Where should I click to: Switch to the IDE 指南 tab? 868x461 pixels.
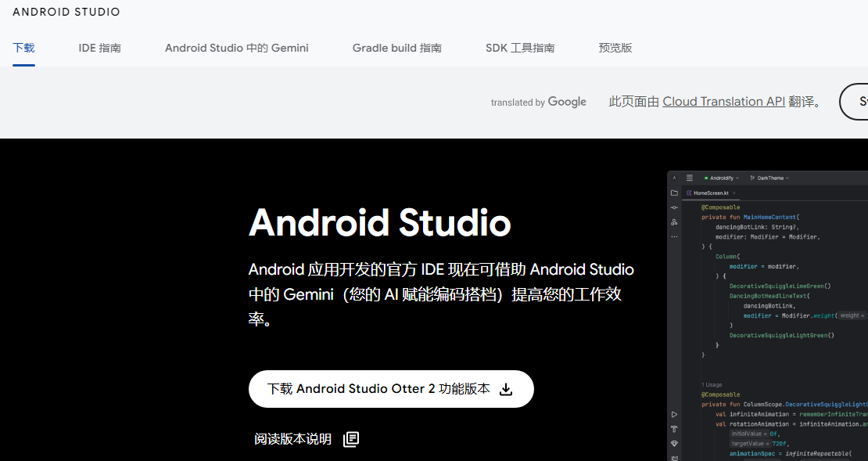99,49
